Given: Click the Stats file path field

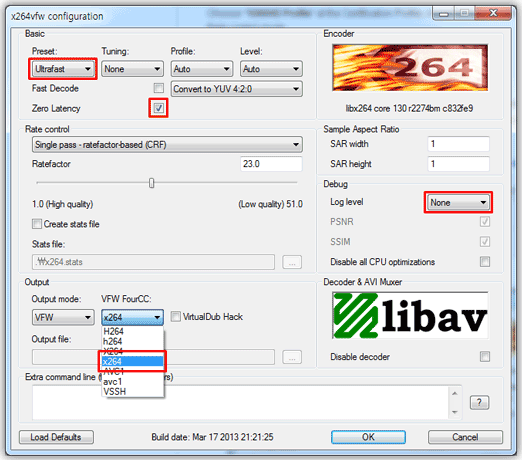Looking at the screenshot, I should point(153,262).
